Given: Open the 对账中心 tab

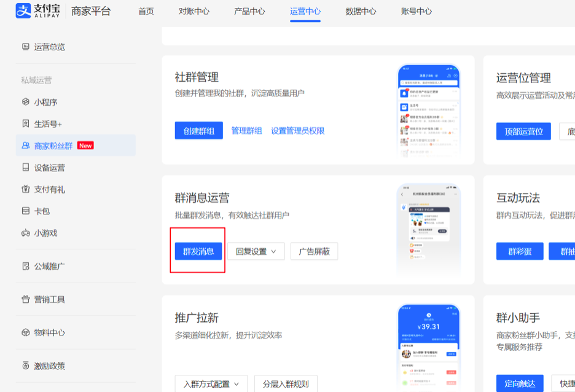Looking at the screenshot, I should [194, 11].
